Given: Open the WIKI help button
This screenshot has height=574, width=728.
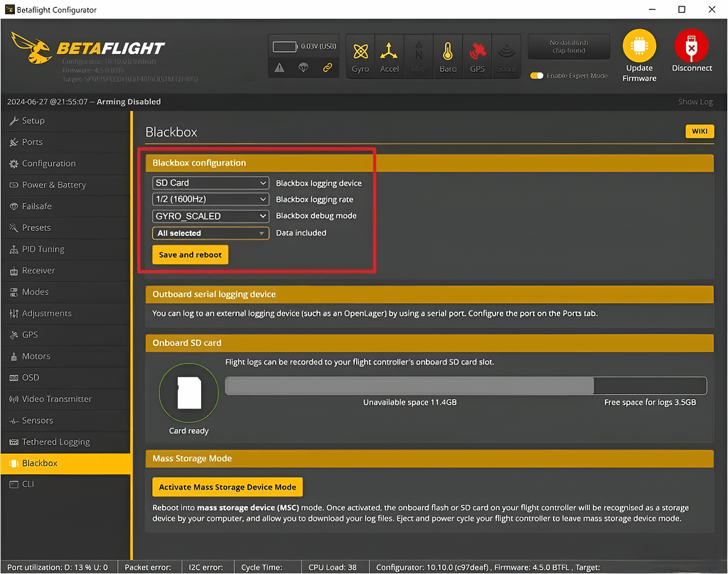Looking at the screenshot, I should click(700, 131).
